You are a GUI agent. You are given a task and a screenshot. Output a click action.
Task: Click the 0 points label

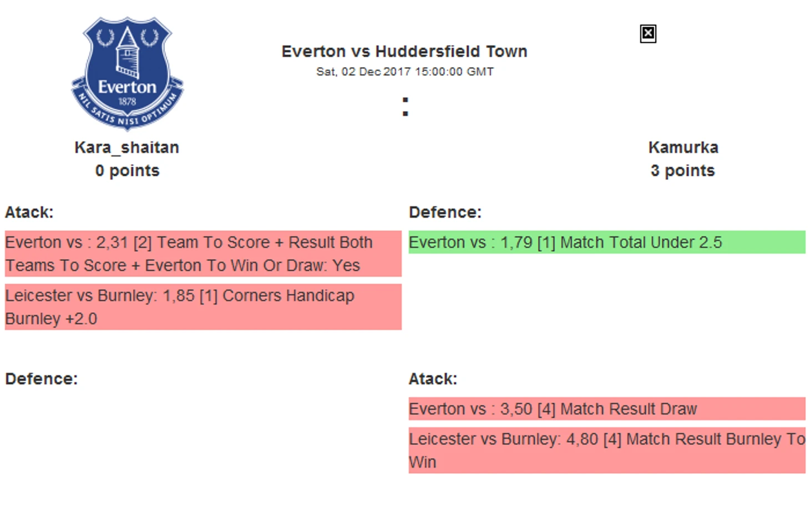(127, 171)
